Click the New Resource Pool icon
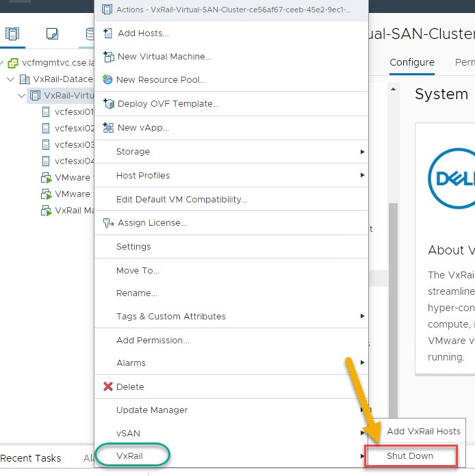Screen dimensions: 475x476 click(x=107, y=80)
